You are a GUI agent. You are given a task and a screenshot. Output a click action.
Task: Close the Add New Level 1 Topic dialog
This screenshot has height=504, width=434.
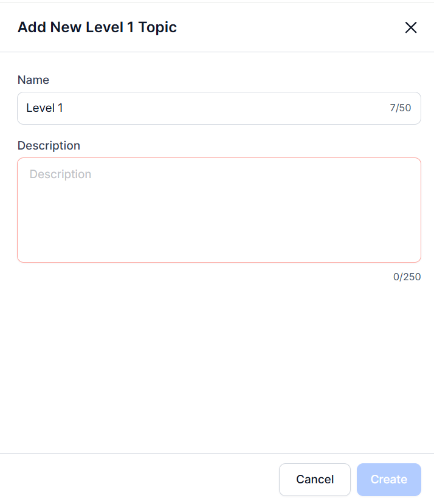(x=411, y=27)
